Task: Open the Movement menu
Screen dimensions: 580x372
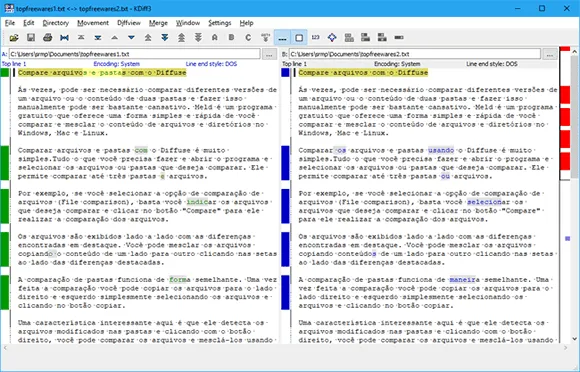Action: pyautogui.click(x=93, y=23)
